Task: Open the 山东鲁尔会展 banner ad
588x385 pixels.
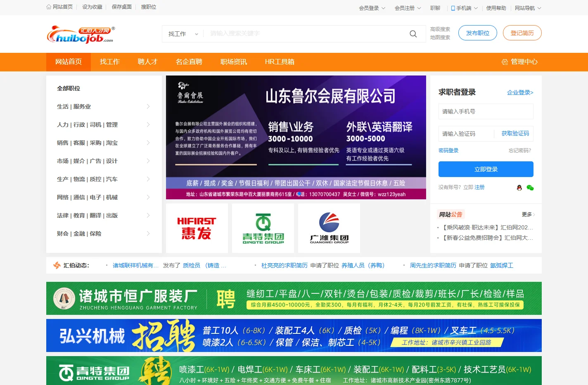Action: point(296,137)
